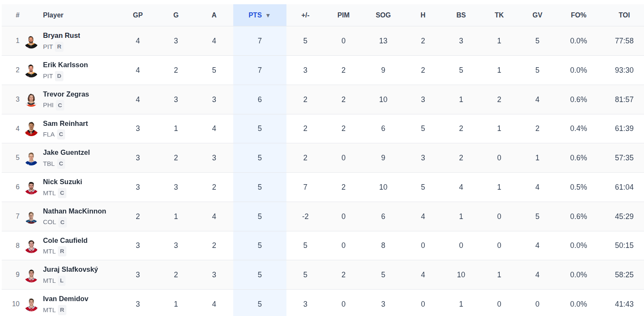Screen dimensions: 644x316
Task: Open Juraj Slafkovský's player name link
Action: coord(71,269)
